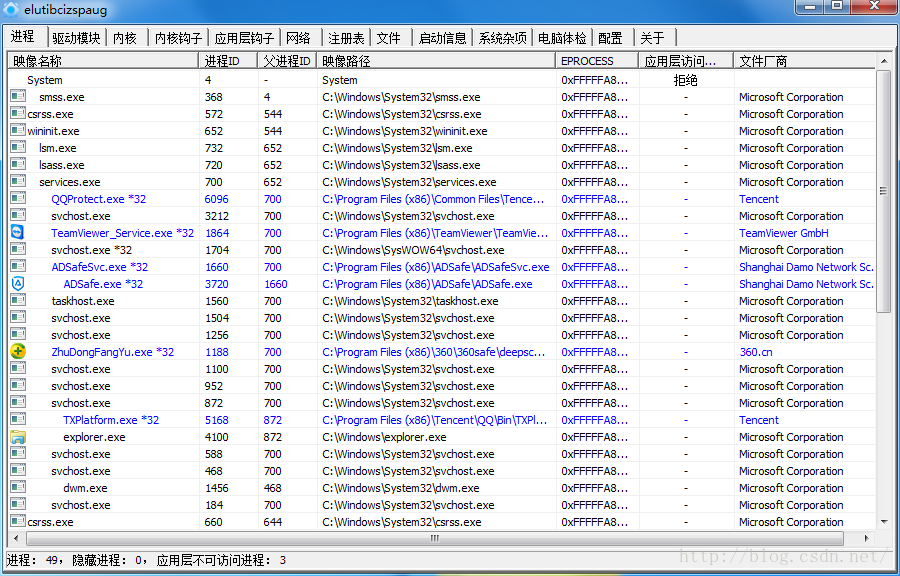Click TeamViewer GmbH vendor cell
This screenshot has width=900, height=576.
coord(783,233)
